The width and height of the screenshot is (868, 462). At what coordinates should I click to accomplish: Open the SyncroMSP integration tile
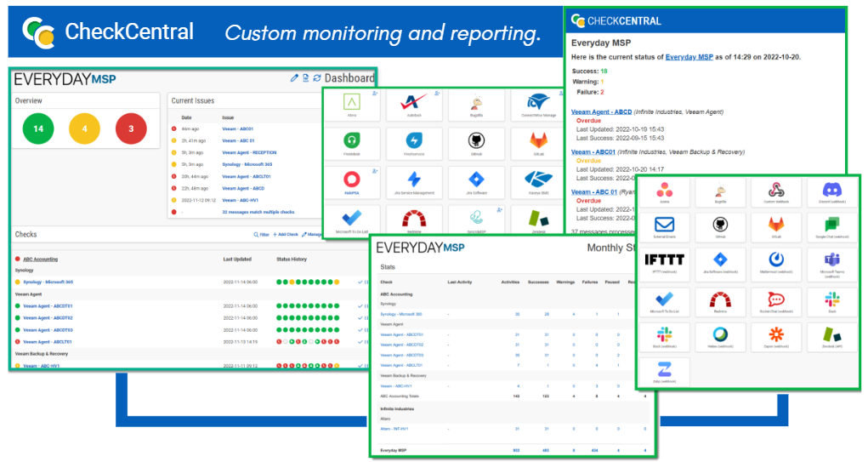point(476,220)
